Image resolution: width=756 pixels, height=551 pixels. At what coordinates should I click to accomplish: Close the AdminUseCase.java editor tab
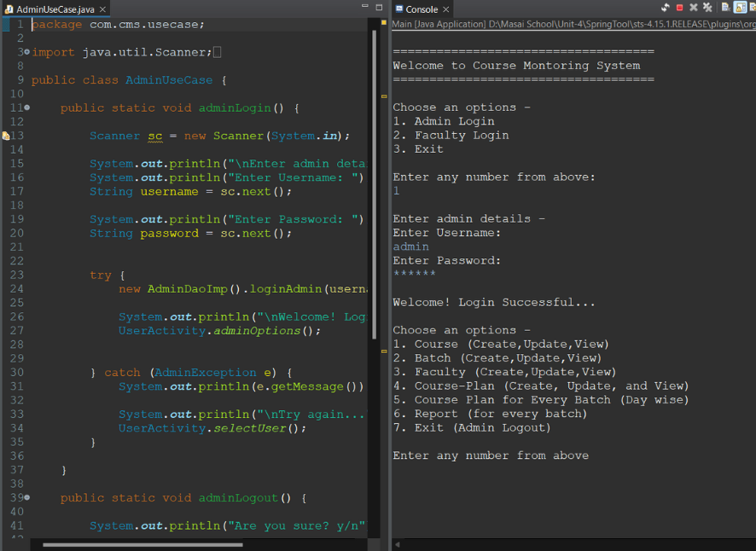click(102, 9)
